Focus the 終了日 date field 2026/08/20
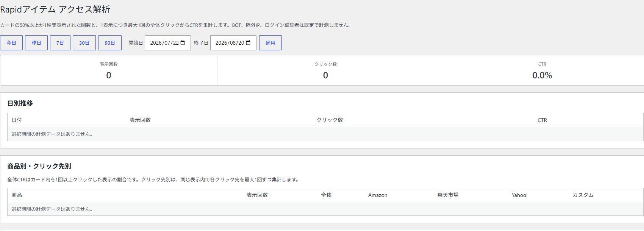Viewport: 644px width, 231px height. pyautogui.click(x=233, y=43)
